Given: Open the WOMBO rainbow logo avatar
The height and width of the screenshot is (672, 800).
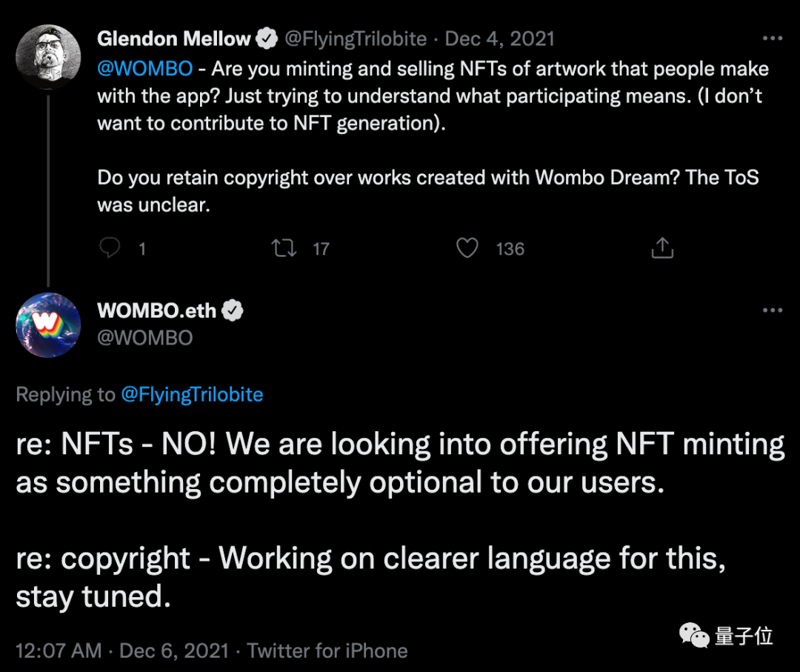Looking at the screenshot, I should pyautogui.click(x=48, y=325).
